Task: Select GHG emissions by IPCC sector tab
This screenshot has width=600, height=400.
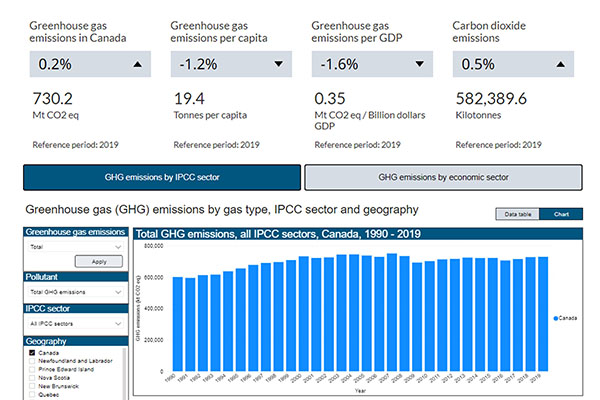Action: pos(162,178)
